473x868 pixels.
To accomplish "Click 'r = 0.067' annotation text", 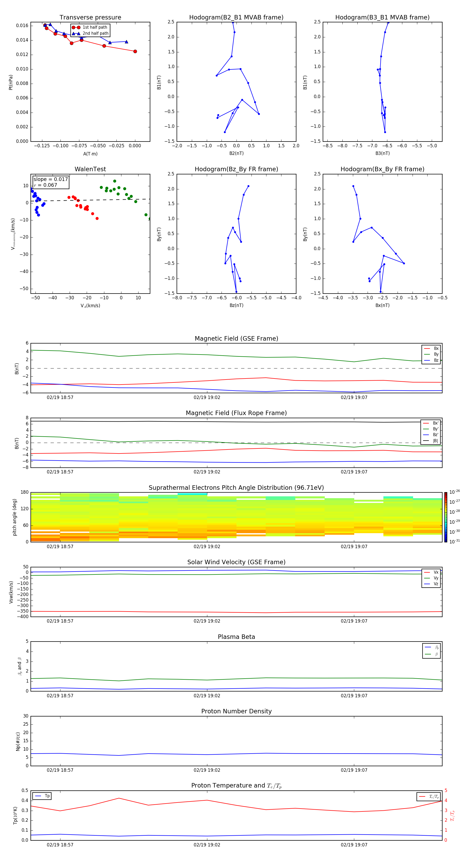I will [x=45, y=185].
